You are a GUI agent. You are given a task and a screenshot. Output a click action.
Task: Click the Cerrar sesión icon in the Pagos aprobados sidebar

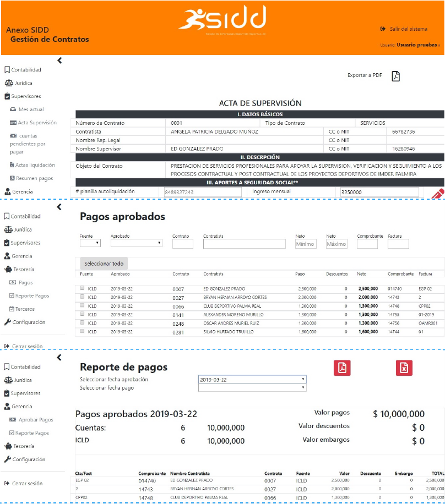click(7, 346)
